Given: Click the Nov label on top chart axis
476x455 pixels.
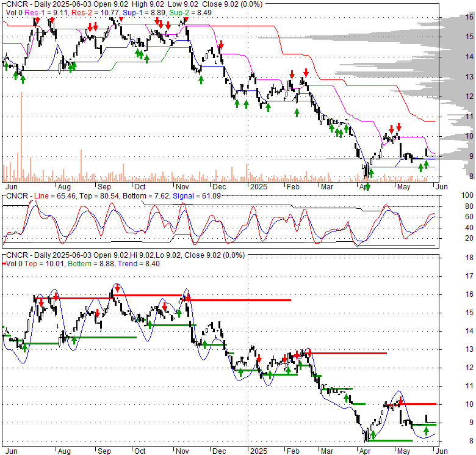Looking at the screenshot, I should (x=182, y=186).
